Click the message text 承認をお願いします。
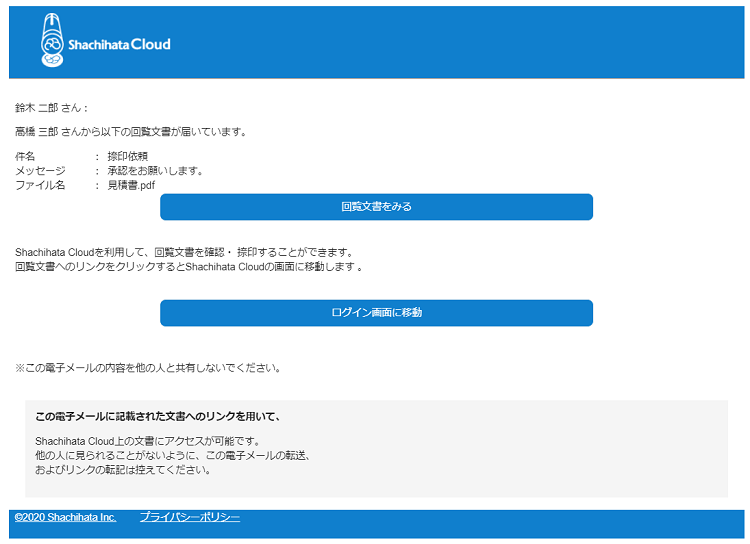Screen dimensions: 750x544 click(x=155, y=171)
